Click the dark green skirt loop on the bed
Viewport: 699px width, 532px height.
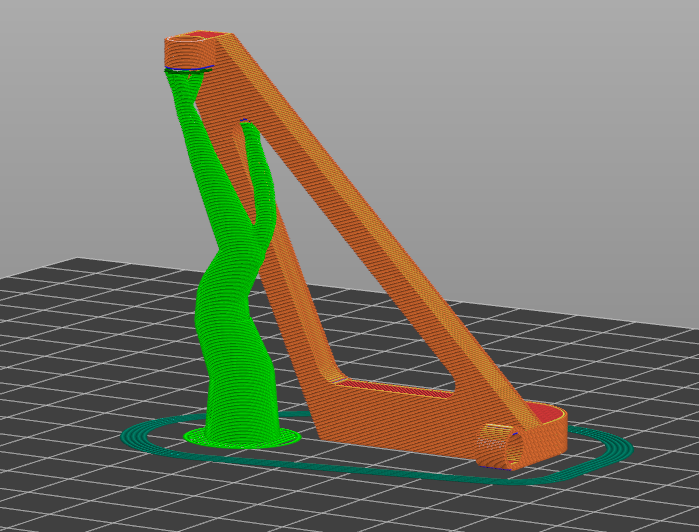[x=376, y=447]
